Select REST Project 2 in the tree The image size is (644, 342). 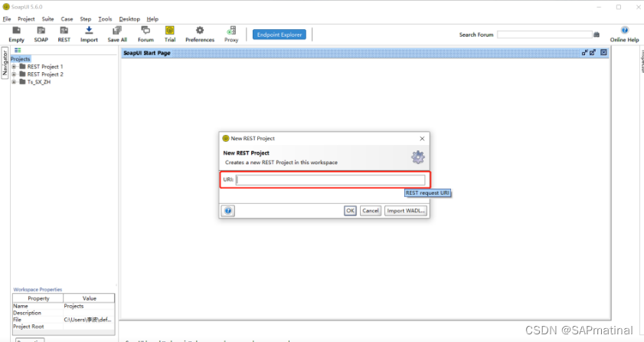click(x=45, y=74)
